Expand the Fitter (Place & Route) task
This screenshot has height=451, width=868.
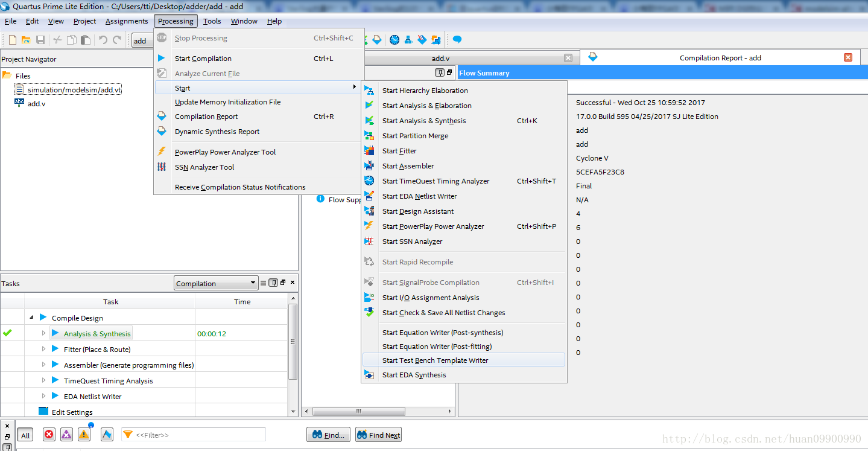coord(43,349)
